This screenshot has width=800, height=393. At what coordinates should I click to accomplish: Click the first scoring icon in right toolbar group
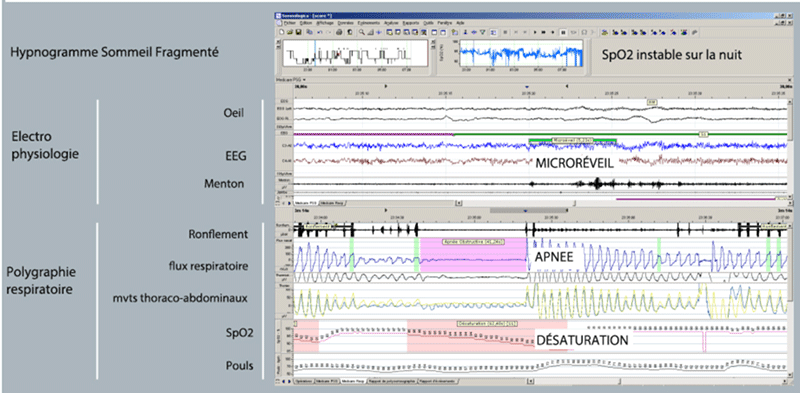605,32
